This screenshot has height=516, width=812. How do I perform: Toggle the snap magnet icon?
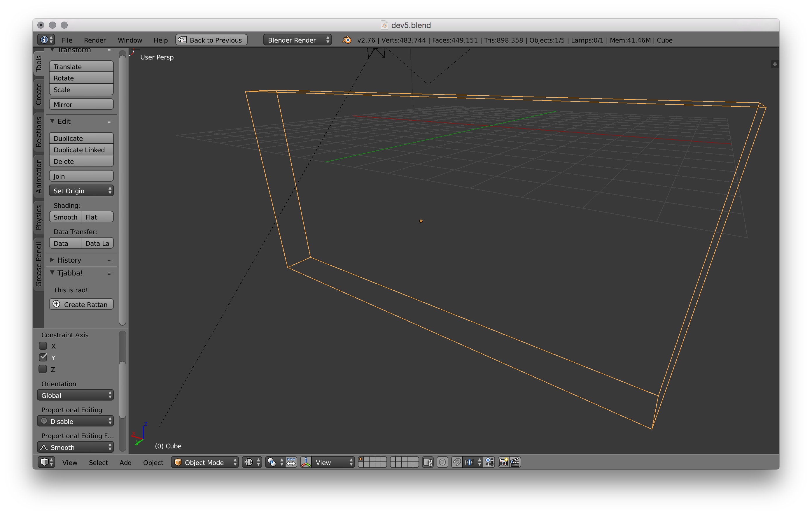coord(456,462)
